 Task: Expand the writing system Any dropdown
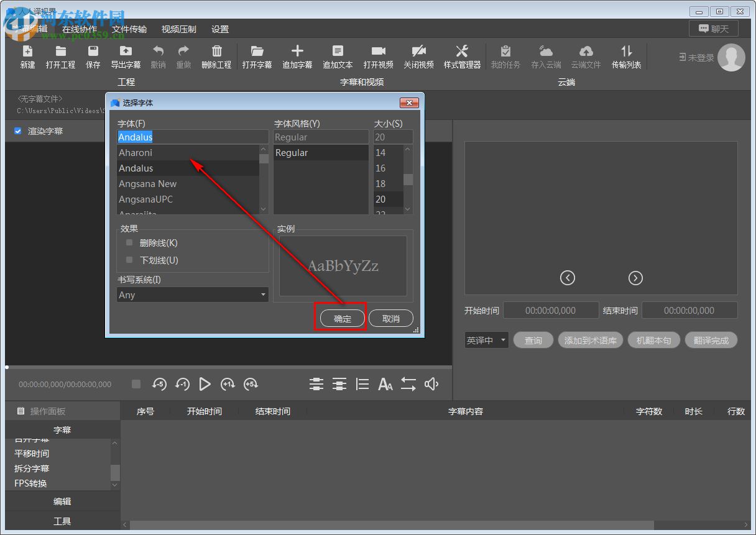[193, 295]
